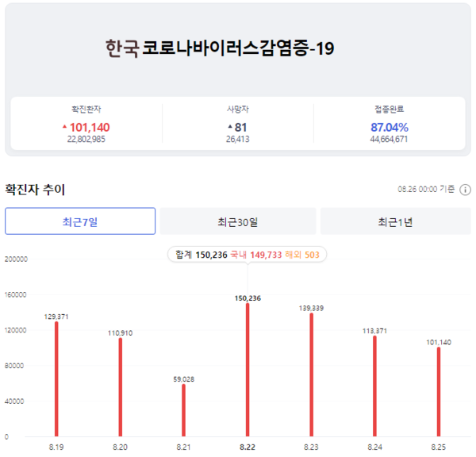
Task: Click the 8.25 date label on the axis
Action: (x=439, y=447)
